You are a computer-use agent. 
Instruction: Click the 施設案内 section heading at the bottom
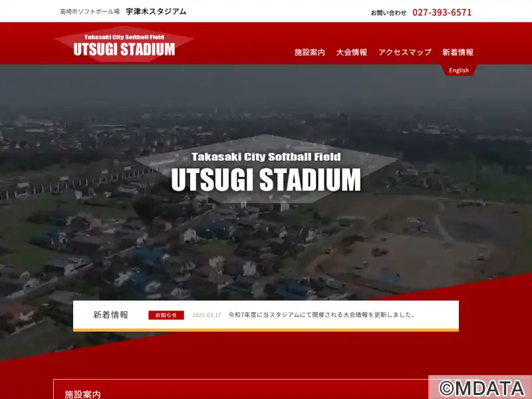coord(82,394)
